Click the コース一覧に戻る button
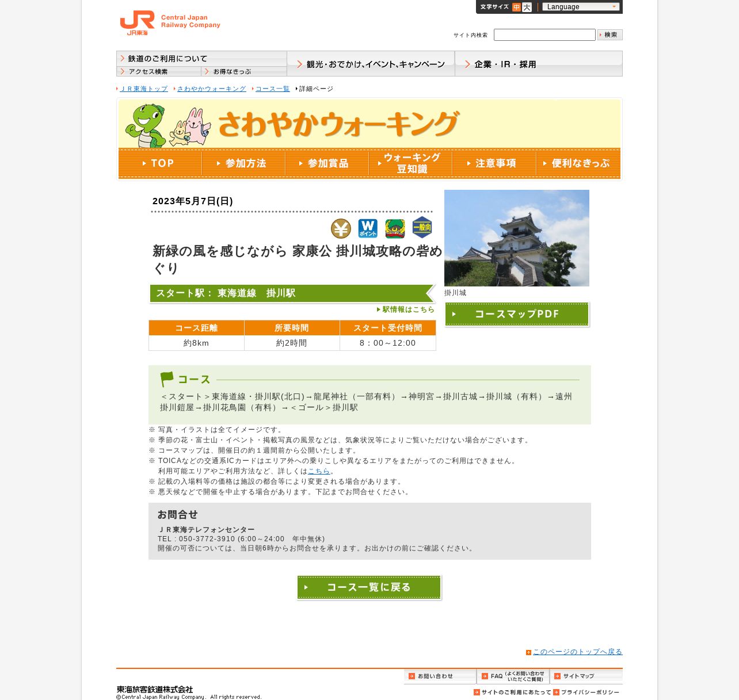This screenshot has height=700, width=739. [369, 587]
